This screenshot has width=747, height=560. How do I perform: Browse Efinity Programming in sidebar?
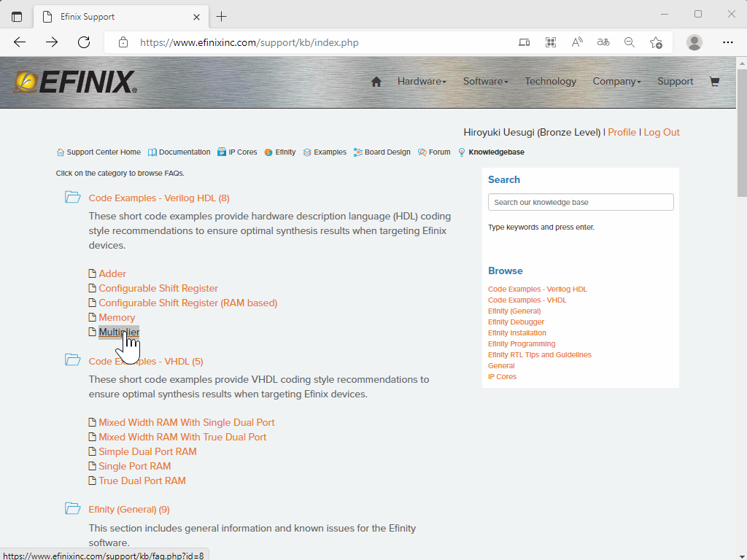point(522,344)
